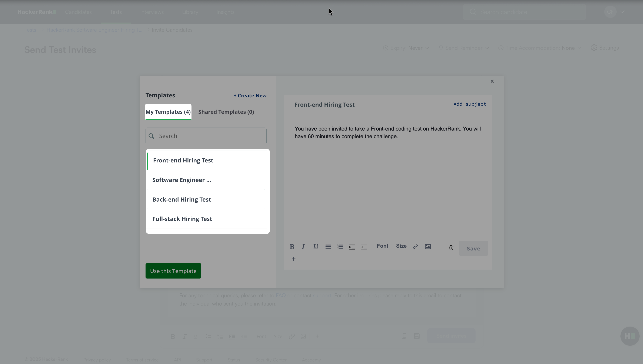Viewport: 643px width, 364px height.
Task: Click Use this Template button
Action: pos(173,271)
